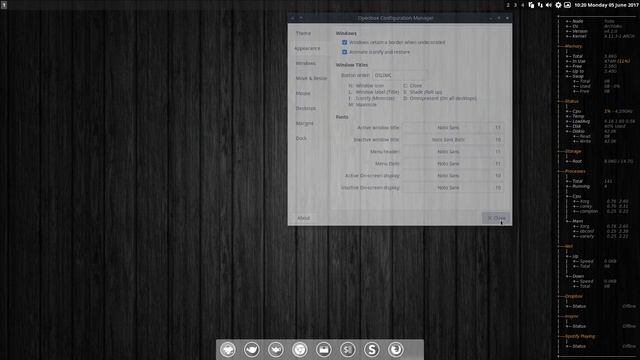
Task: Open the Appearance tab
Action: (307, 48)
